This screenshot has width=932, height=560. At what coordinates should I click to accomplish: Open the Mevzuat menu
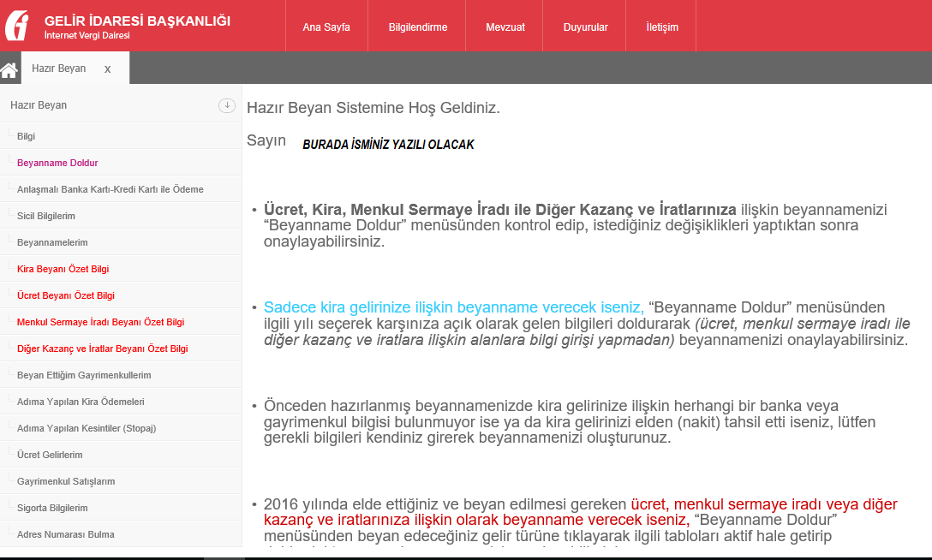pos(505,27)
